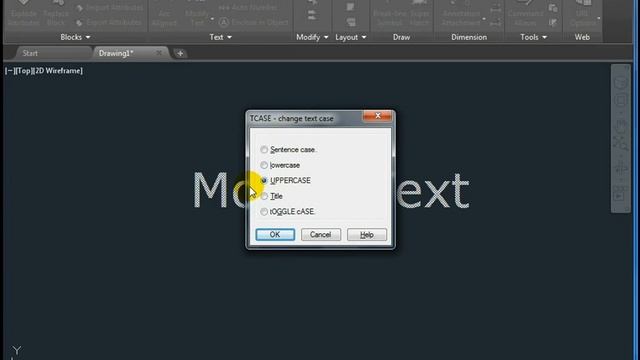Viewport: 640px width, 360px height.
Task: Expand the Modify panel dropdown
Action: pos(326,38)
